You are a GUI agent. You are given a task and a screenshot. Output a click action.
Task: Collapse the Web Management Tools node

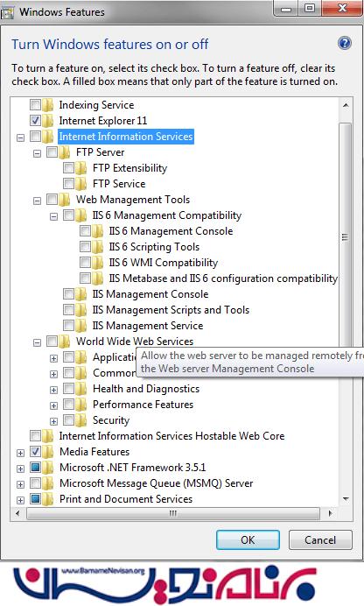click(x=37, y=201)
